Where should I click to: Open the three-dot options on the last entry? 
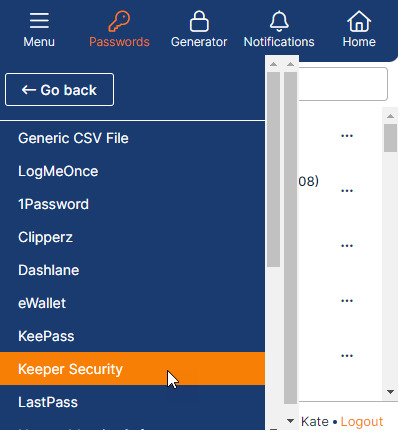tap(347, 356)
